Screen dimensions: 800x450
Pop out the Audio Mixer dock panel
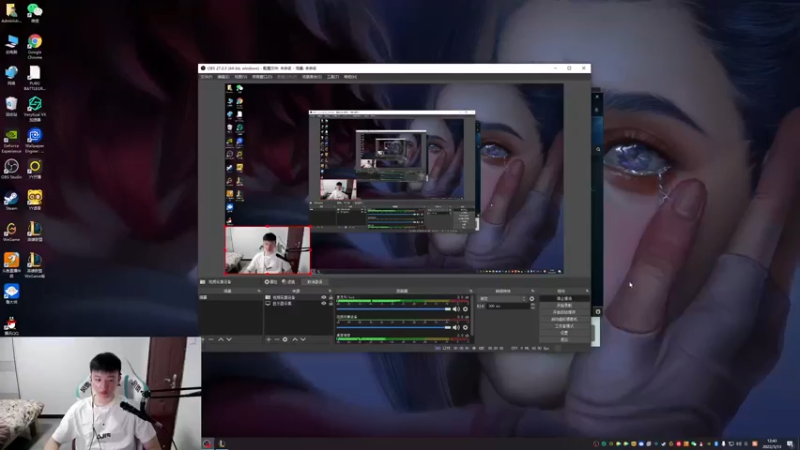[470, 291]
